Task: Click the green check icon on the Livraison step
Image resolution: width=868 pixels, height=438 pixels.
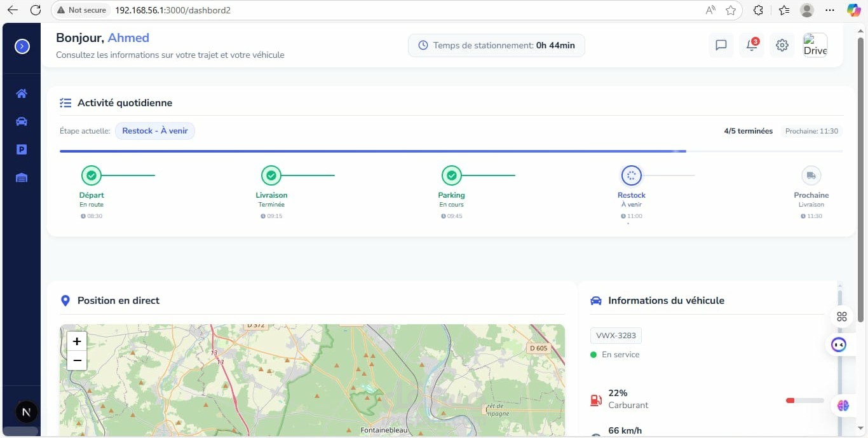Action: tap(271, 175)
